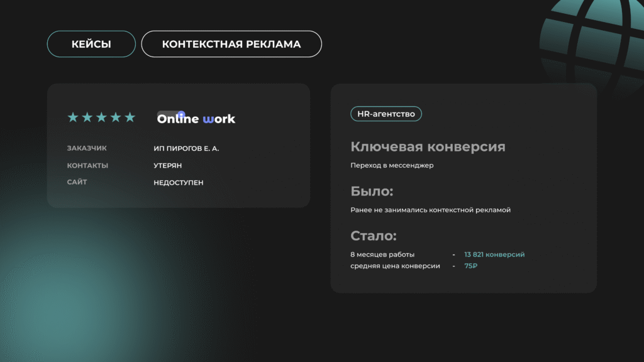This screenshot has width=644, height=362.
Task: Select the Ключевая конверсия heading
Action: tap(428, 147)
